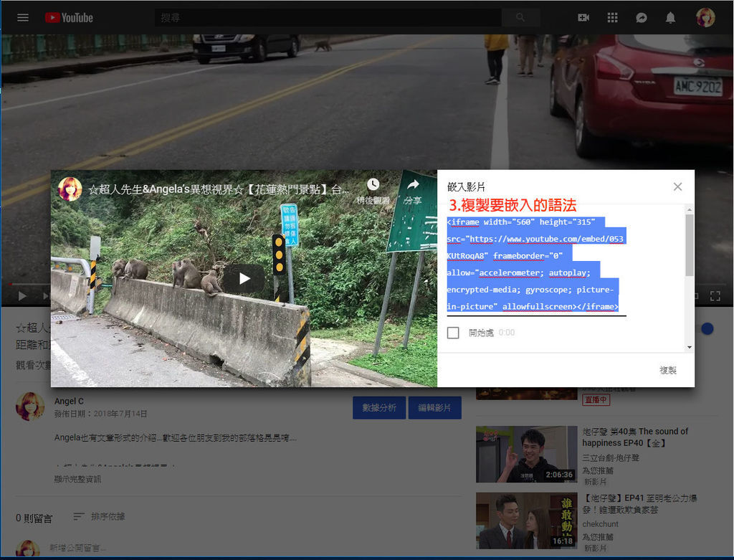Image resolution: width=734 pixels, height=560 pixels.
Task: Open the 炮仔聲 第40集 video title
Action: [x=635, y=437]
